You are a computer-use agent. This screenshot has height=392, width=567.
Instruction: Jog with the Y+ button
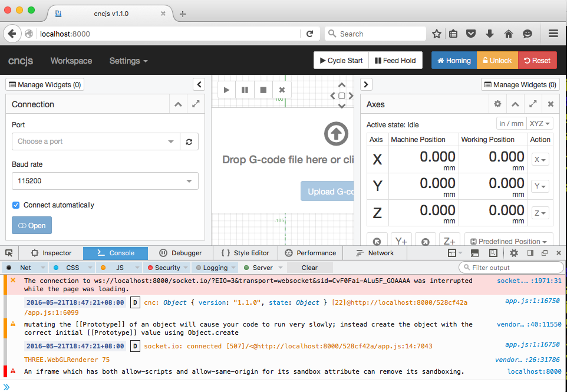(401, 241)
